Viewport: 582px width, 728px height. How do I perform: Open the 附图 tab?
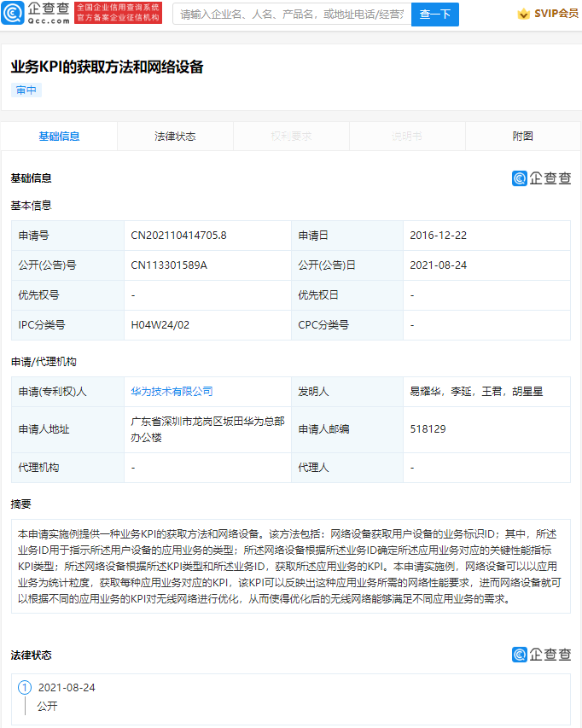click(x=522, y=136)
